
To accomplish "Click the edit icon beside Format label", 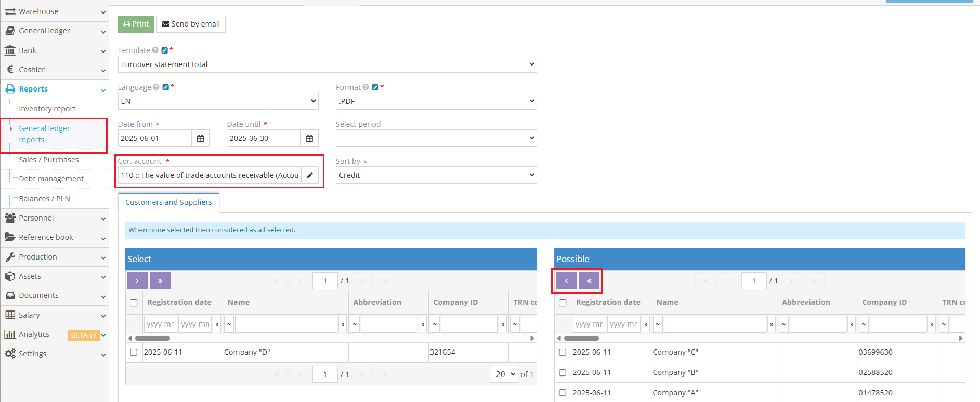I will tap(375, 87).
